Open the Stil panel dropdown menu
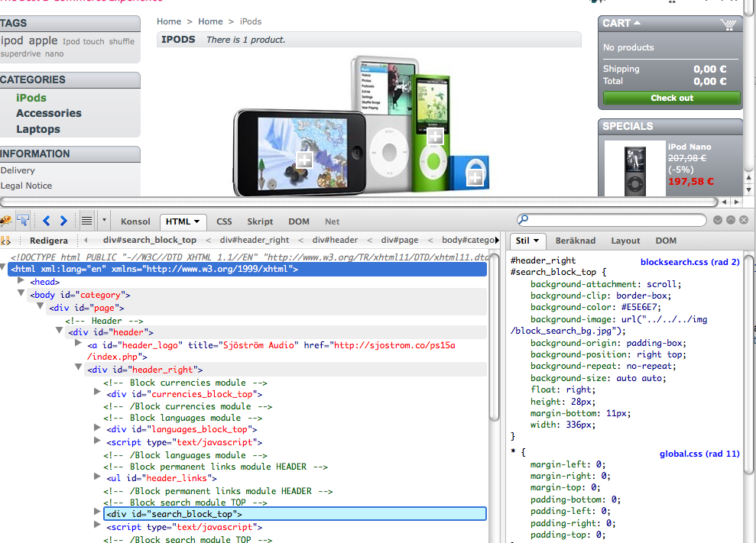756x543 pixels. 527,241
